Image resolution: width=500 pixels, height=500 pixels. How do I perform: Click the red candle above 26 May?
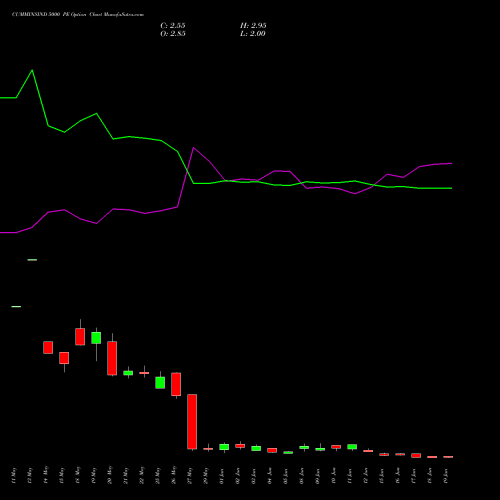point(176,384)
